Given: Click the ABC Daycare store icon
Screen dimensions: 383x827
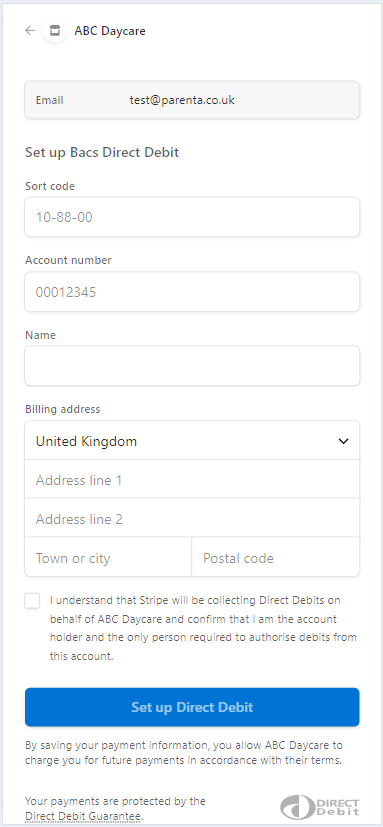Looking at the screenshot, I should click(x=55, y=31).
